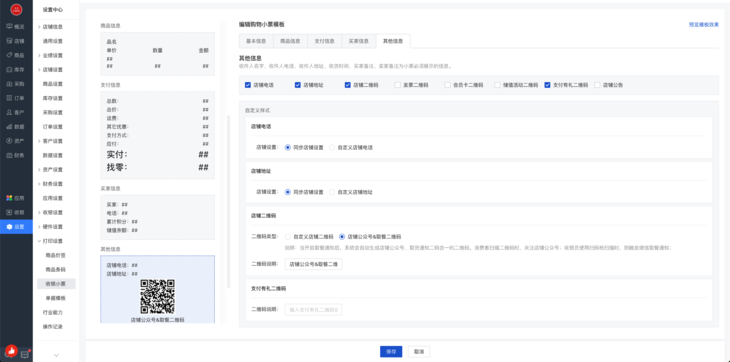The height and width of the screenshot is (362, 730).
Task: Click the 设置 settings gear icon
Action: tap(9, 227)
